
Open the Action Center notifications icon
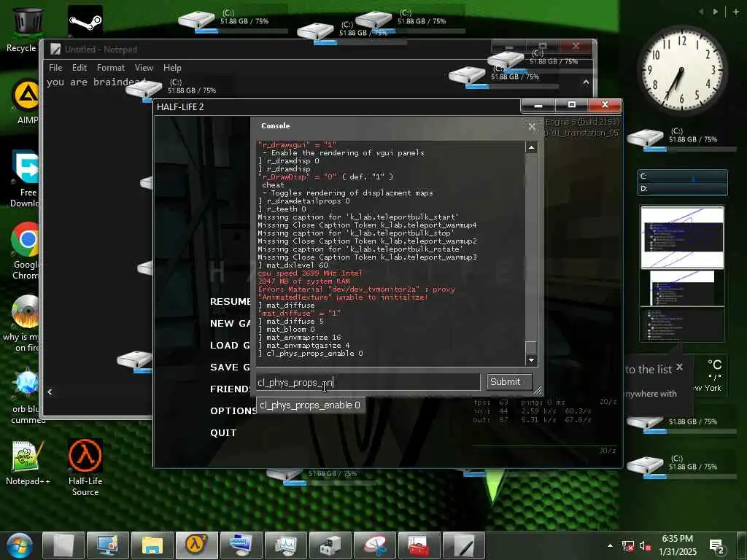coord(716,547)
